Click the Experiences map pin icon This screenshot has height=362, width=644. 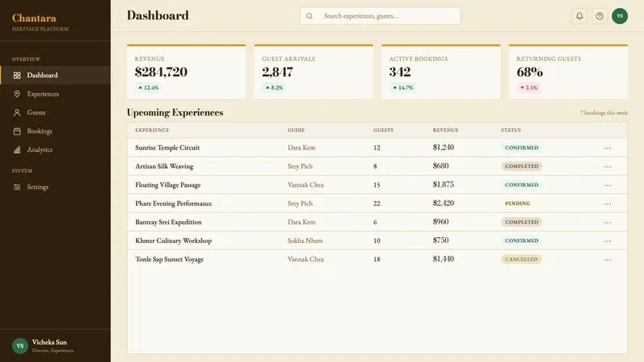[17, 94]
